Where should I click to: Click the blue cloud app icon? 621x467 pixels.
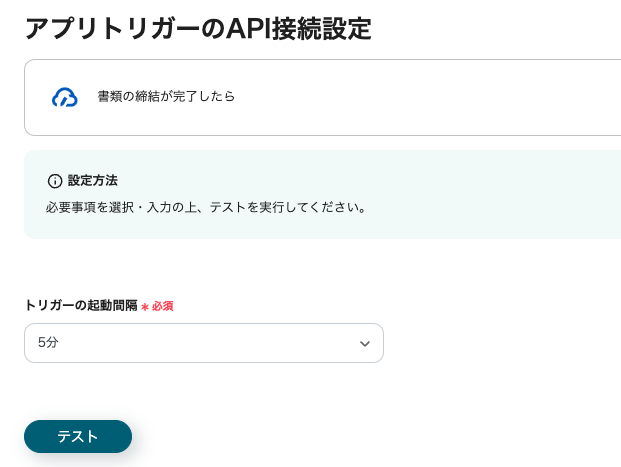tap(65, 97)
